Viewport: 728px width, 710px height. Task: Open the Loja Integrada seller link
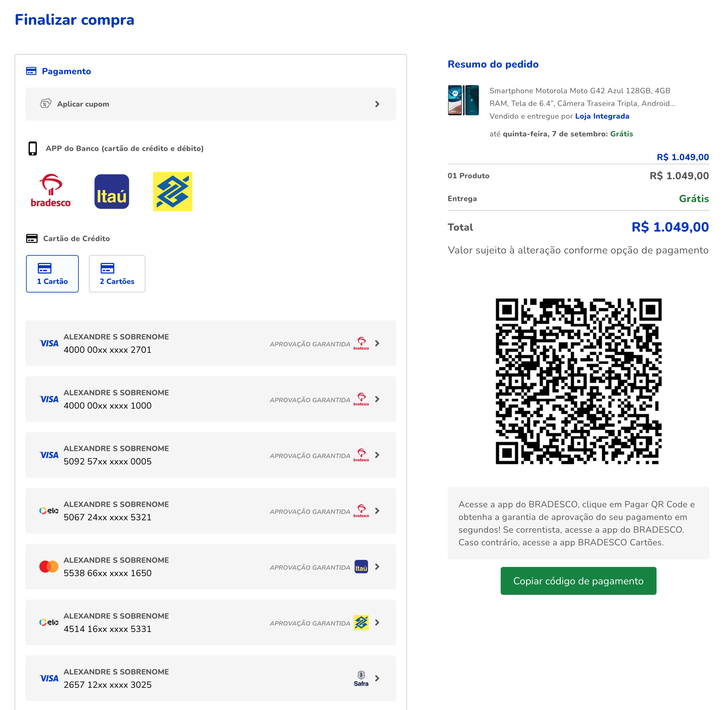tap(602, 116)
